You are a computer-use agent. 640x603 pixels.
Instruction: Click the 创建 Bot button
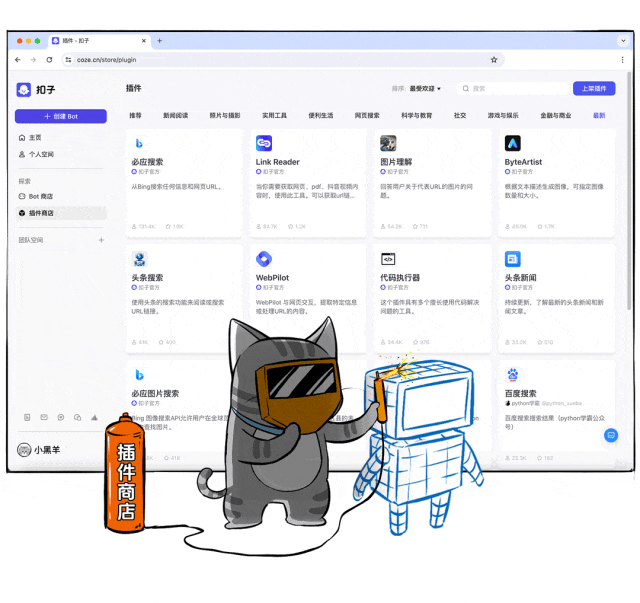click(x=61, y=116)
